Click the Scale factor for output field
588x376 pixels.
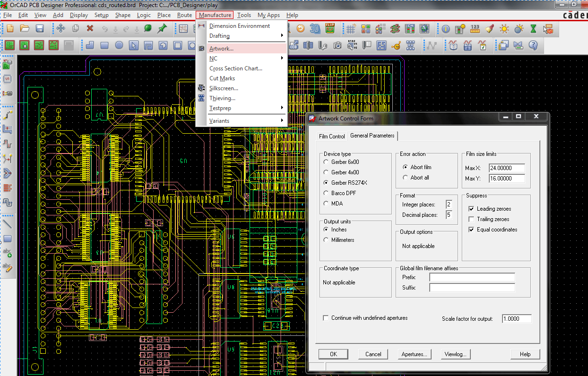click(x=517, y=319)
